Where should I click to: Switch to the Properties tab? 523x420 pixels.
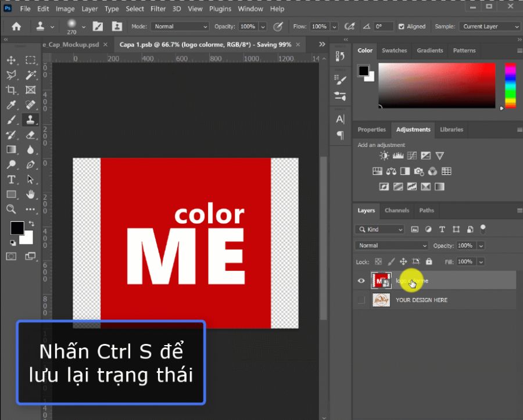(x=371, y=130)
